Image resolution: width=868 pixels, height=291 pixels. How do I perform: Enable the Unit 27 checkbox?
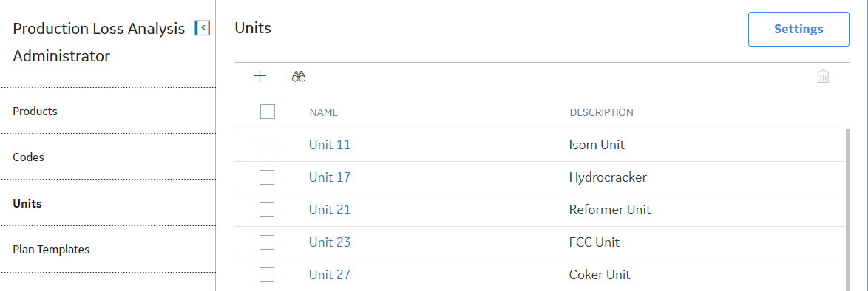pos(268,275)
